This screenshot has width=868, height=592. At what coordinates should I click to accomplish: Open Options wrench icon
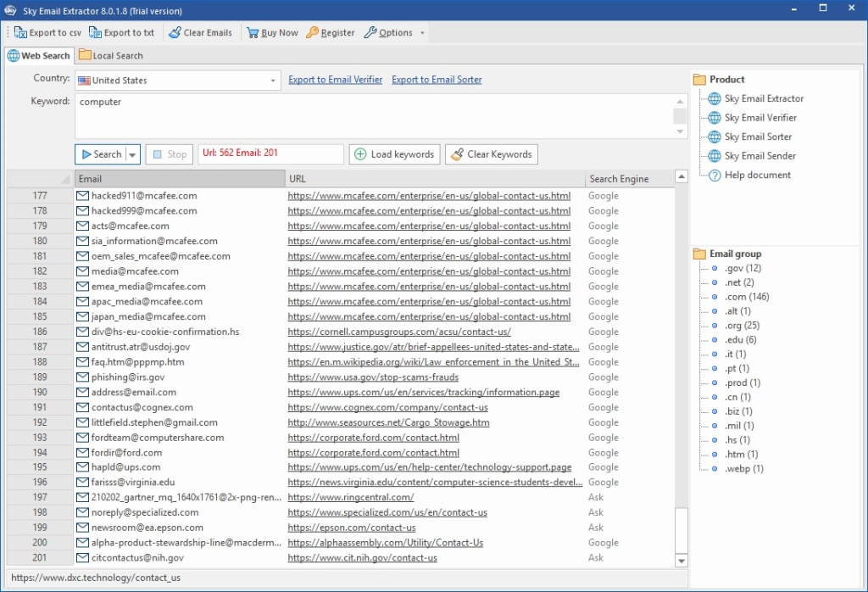(370, 33)
